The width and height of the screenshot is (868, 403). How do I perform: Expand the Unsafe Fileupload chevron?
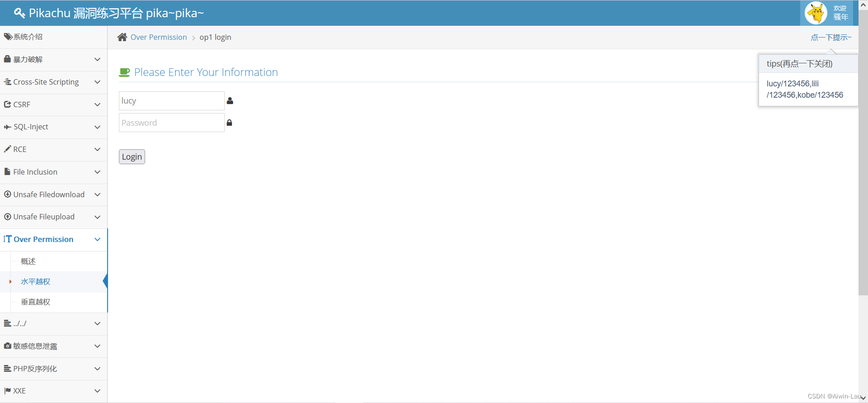coord(97,217)
